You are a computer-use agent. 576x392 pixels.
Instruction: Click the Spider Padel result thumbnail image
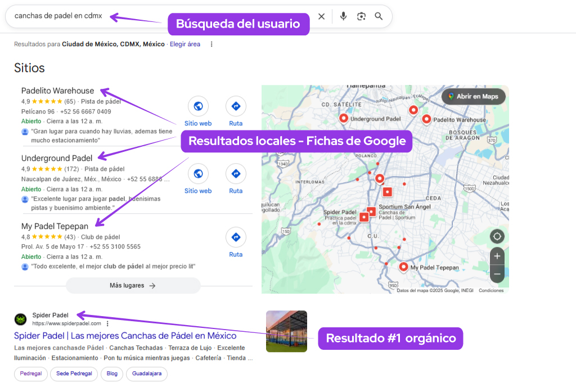[286, 331]
